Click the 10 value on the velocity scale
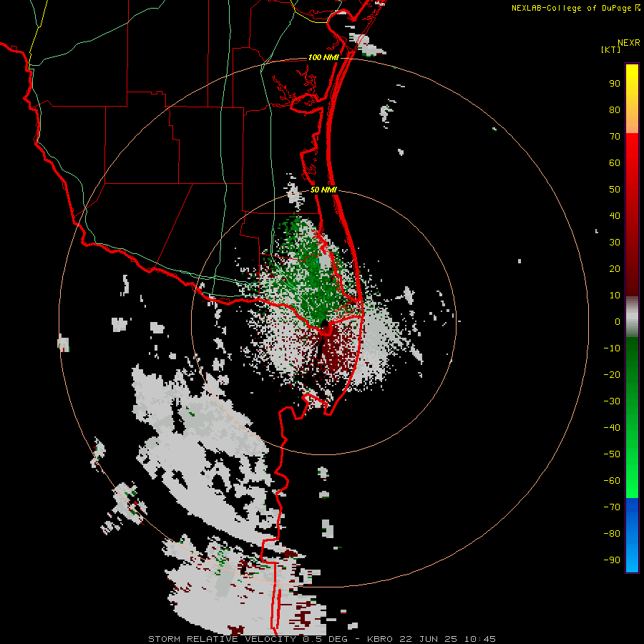Viewport: 644px width, 644px height. pyautogui.click(x=615, y=296)
